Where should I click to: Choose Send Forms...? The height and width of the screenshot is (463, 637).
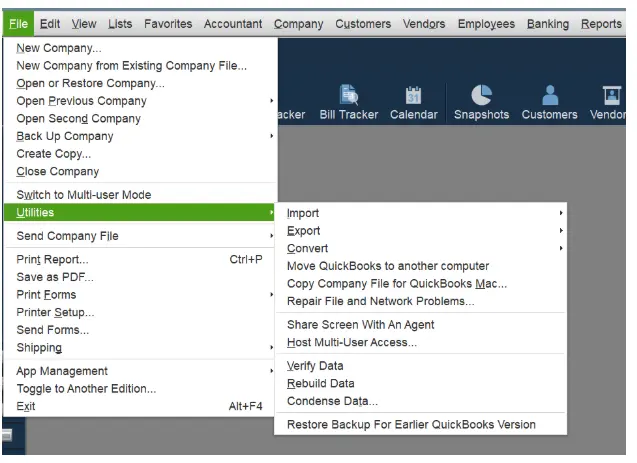pyautogui.click(x=140, y=330)
